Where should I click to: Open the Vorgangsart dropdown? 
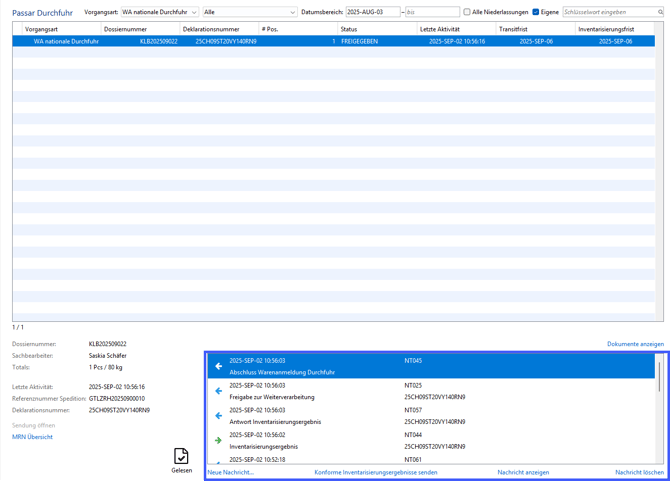coord(160,12)
